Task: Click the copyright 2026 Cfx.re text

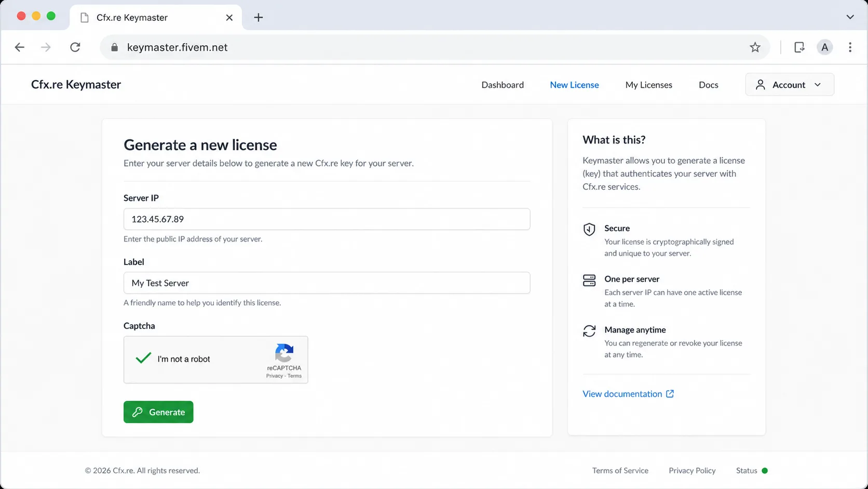Action: pos(142,471)
